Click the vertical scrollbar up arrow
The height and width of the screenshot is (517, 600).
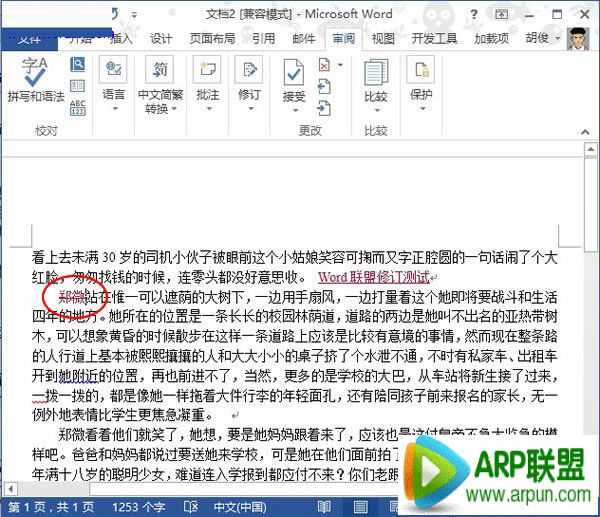point(591,149)
